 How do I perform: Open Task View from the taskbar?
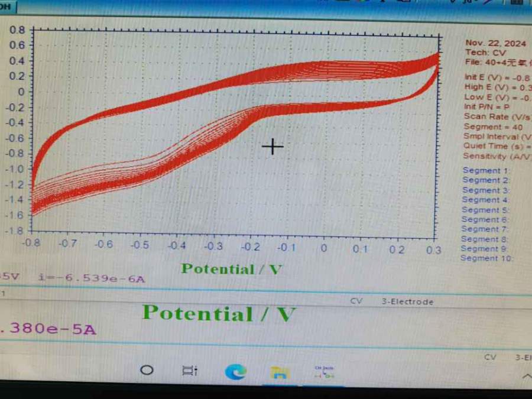pos(190,370)
